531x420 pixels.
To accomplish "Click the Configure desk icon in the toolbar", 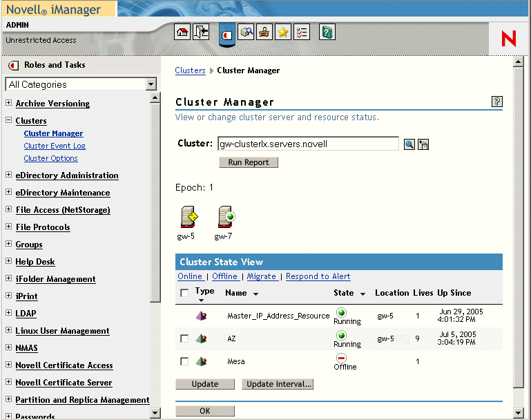I will pyautogui.click(x=264, y=32).
